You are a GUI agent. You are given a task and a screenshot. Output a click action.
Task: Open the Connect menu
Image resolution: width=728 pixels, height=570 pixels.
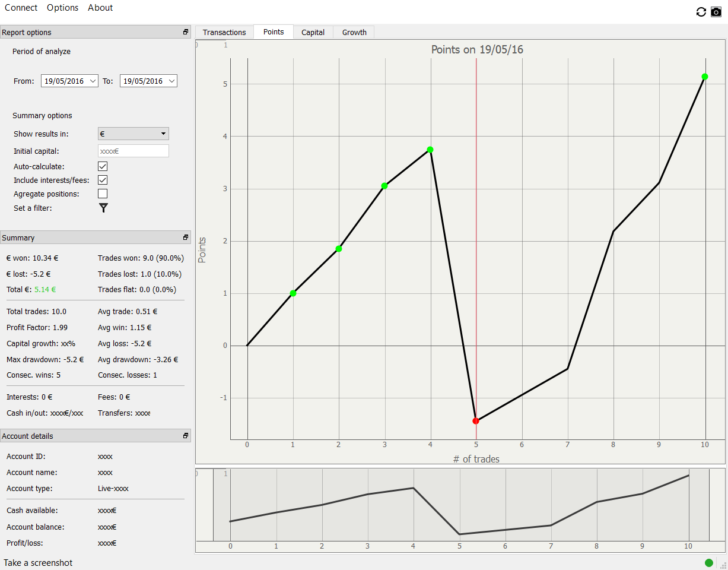pyautogui.click(x=21, y=8)
